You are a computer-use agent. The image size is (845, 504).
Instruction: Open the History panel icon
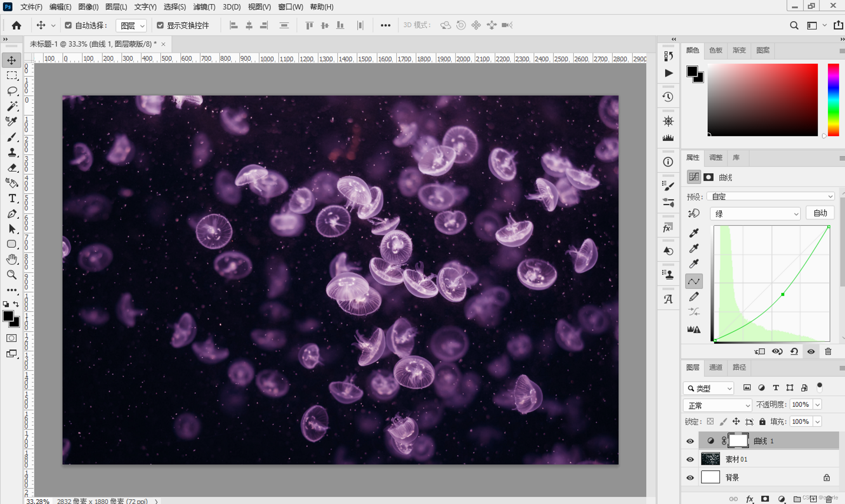click(x=668, y=97)
